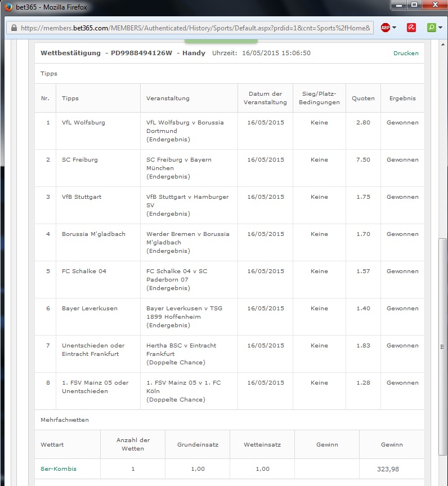Click the Wetteinsatz column header

pyautogui.click(x=262, y=444)
